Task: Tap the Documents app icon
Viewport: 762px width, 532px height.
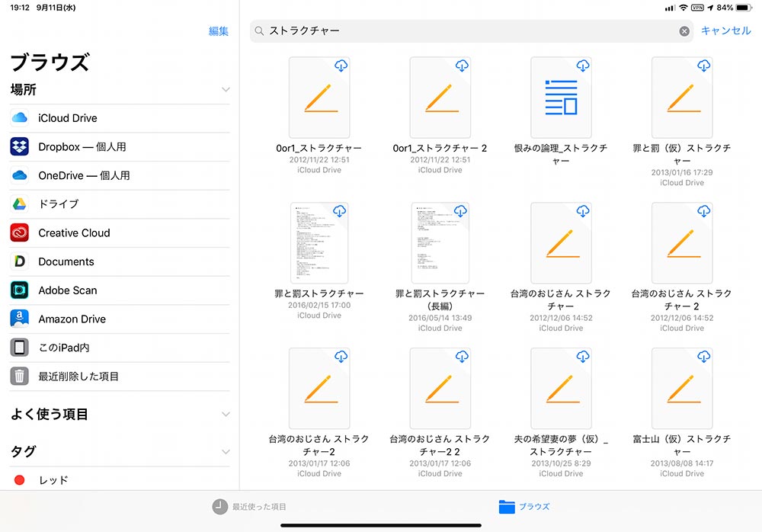Action: click(x=20, y=261)
